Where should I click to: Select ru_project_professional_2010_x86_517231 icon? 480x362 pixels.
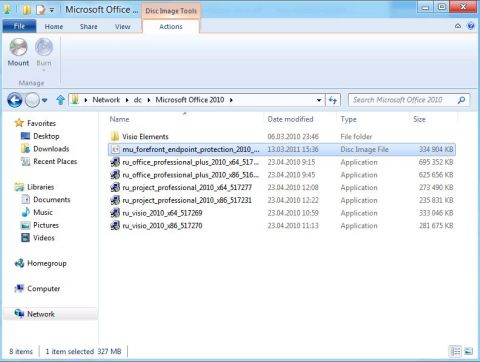[x=115, y=200]
